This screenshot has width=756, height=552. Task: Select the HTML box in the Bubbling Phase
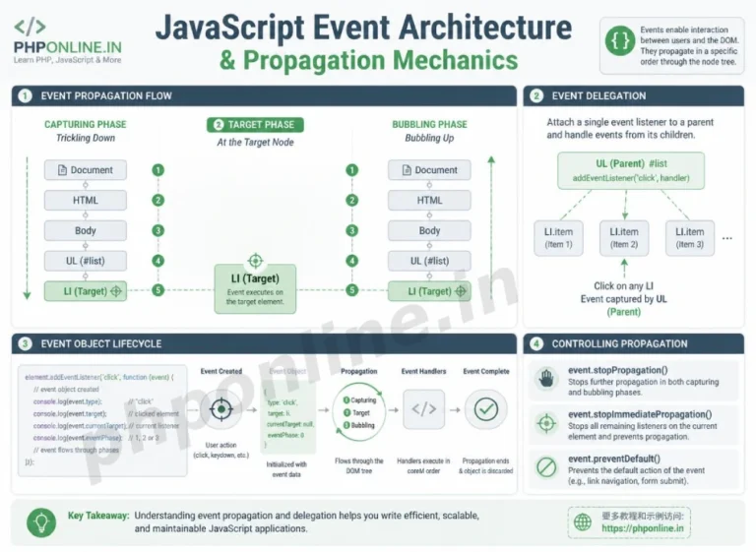429,200
